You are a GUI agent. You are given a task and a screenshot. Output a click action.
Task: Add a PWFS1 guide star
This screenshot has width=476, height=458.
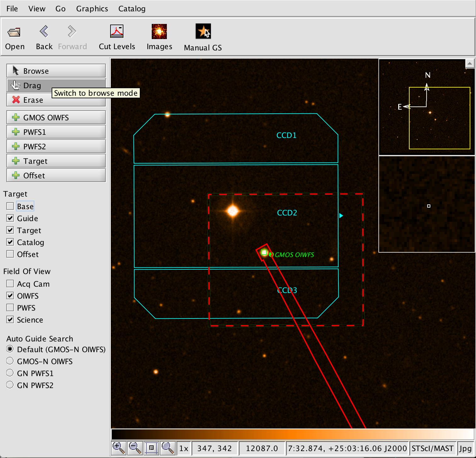point(56,132)
